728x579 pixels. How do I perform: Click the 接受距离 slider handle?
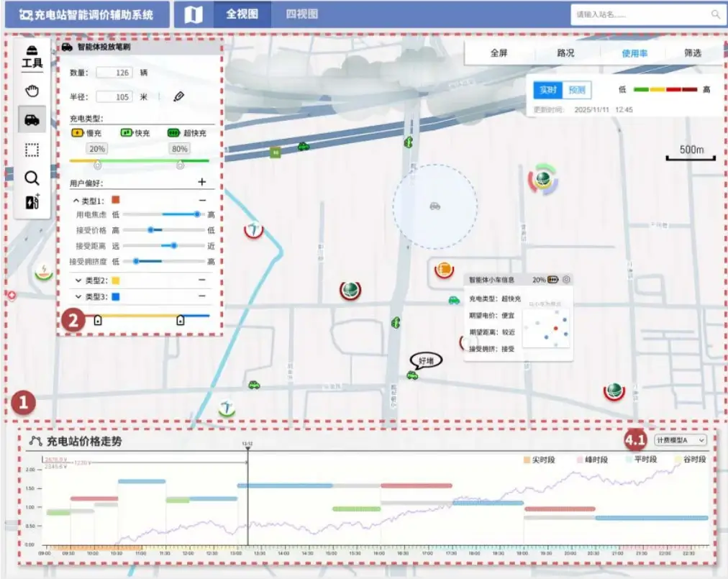tap(173, 245)
